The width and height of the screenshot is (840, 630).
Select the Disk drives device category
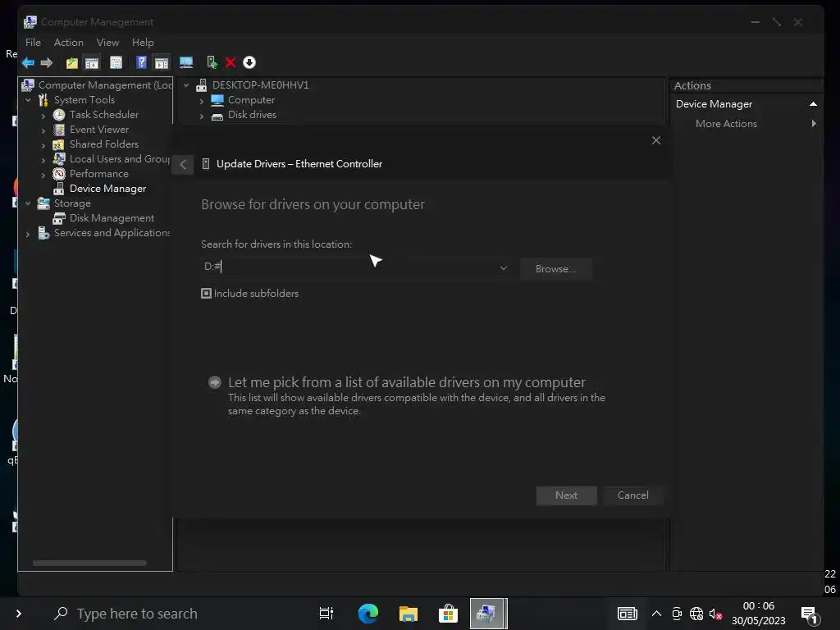point(252,115)
